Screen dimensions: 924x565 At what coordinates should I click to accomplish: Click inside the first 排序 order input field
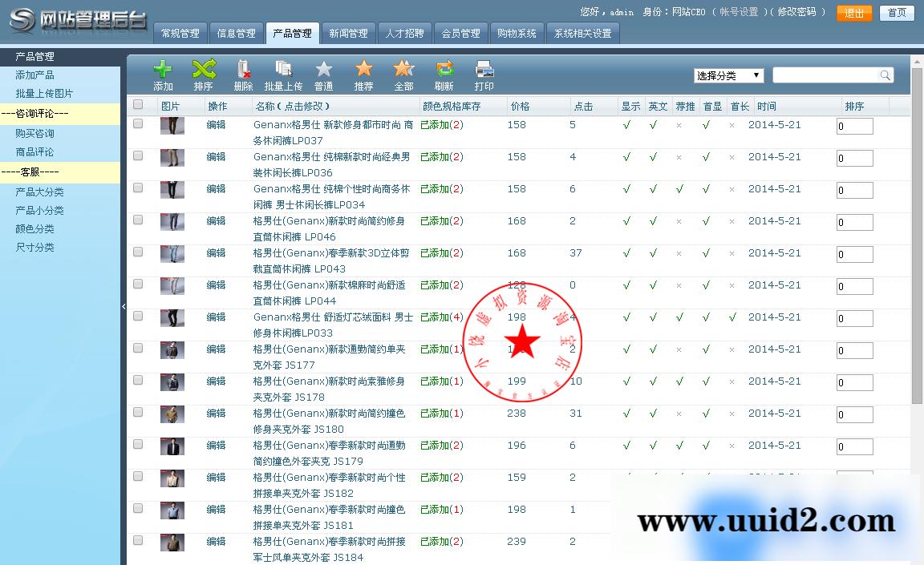pyautogui.click(x=854, y=126)
